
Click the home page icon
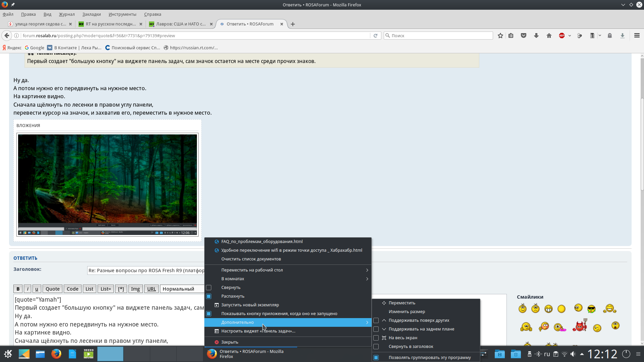[549, 36]
